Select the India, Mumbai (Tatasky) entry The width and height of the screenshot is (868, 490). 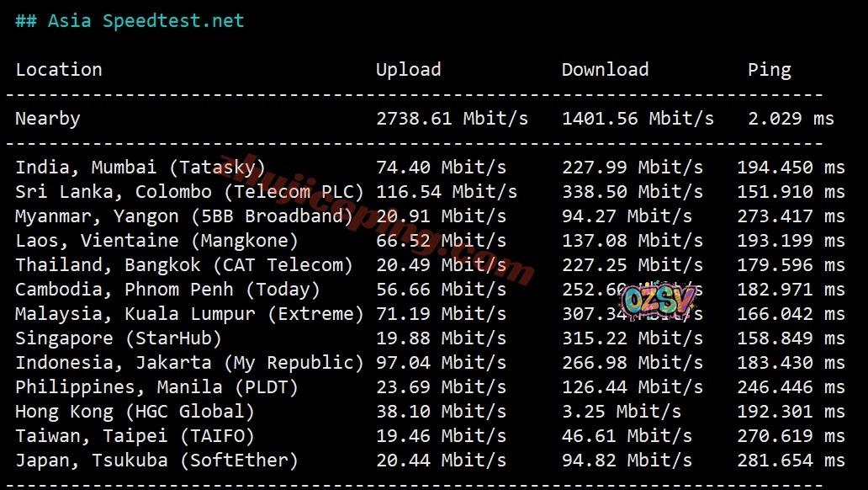click(140, 168)
